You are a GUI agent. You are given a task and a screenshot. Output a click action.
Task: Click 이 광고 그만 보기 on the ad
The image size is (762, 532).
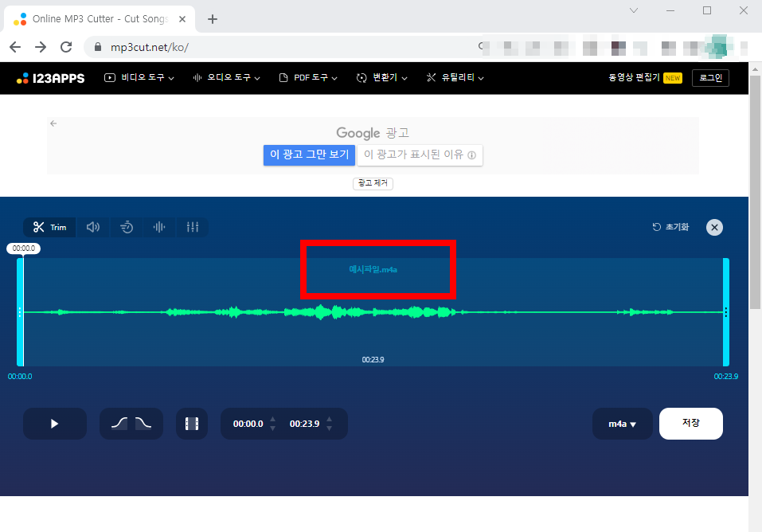point(309,155)
